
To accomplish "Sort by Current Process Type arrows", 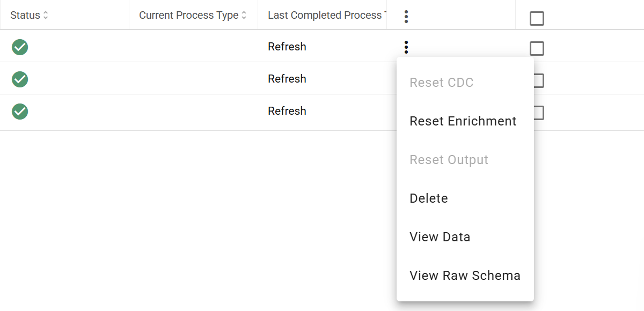I will click(x=244, y=16).
